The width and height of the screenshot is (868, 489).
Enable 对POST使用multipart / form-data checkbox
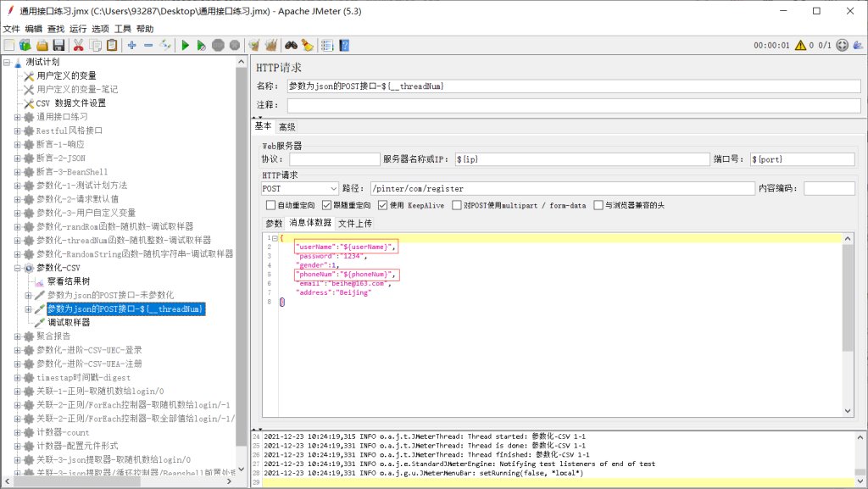pos(457,205)
